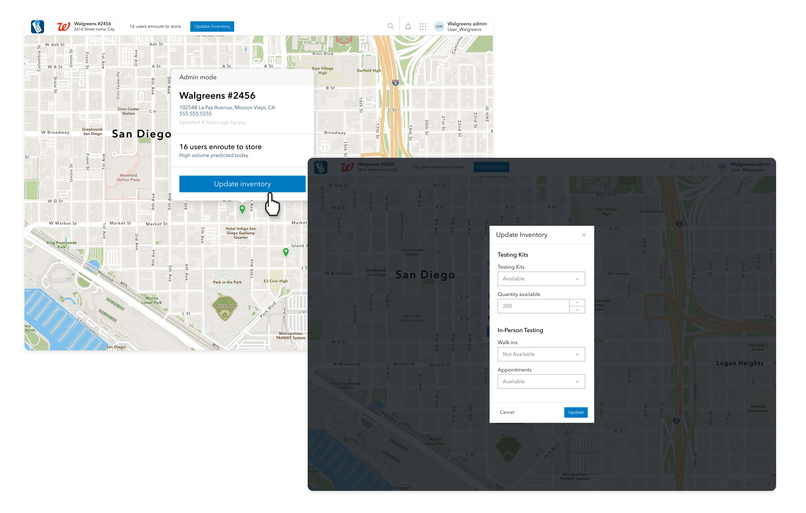Viewport: 806px width, 513px height.
Task: Click Logan Heights label on dimmed map
Action: (740, 363)
